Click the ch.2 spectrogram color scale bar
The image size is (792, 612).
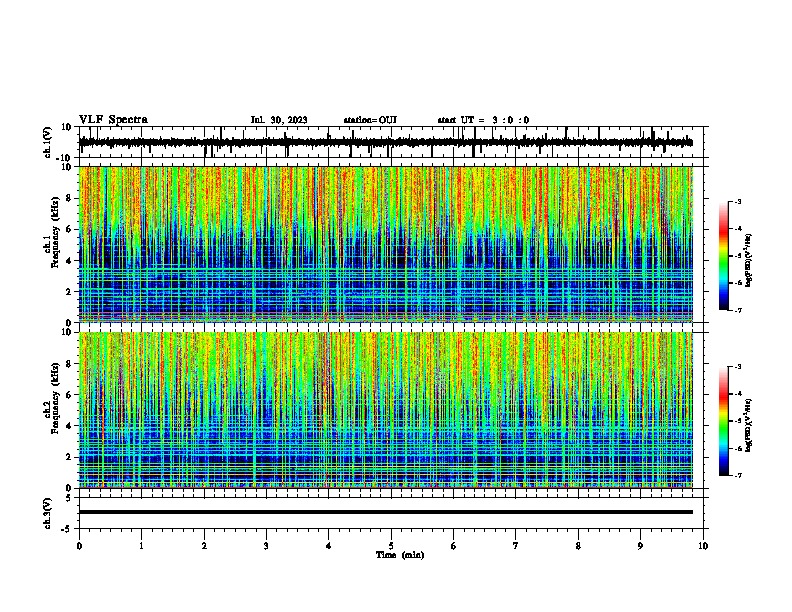click(724, 421)
